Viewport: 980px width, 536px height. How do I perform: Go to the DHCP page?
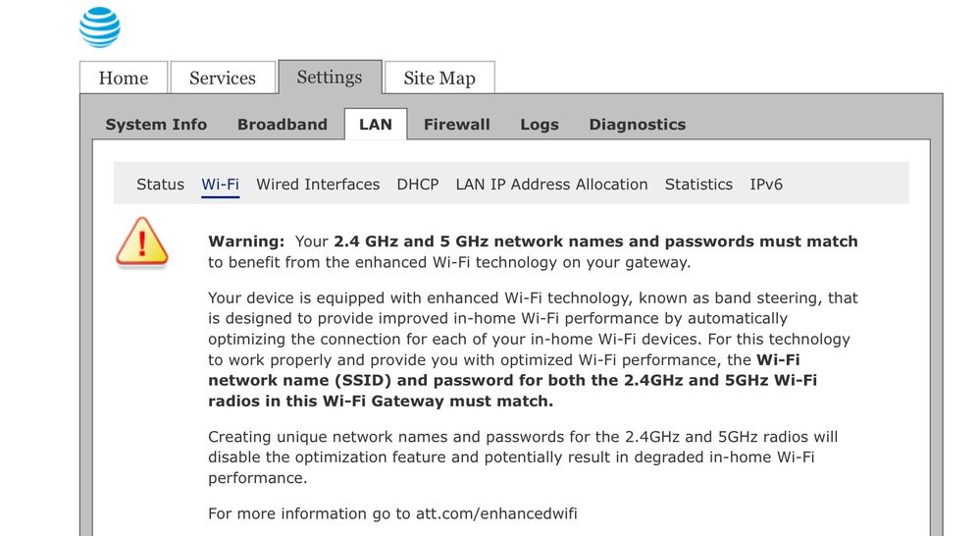pos(418,185)
